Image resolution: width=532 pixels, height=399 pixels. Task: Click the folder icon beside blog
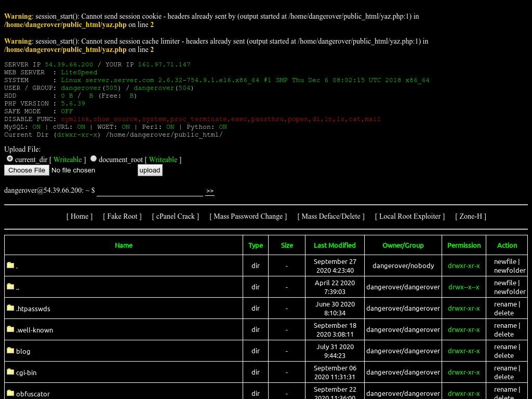click(x=10, y=351)
